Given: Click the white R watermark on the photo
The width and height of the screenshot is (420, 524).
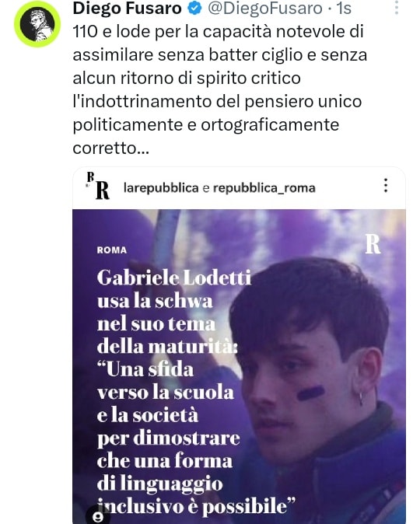Looking at the screenshot, I should [373, 244].
